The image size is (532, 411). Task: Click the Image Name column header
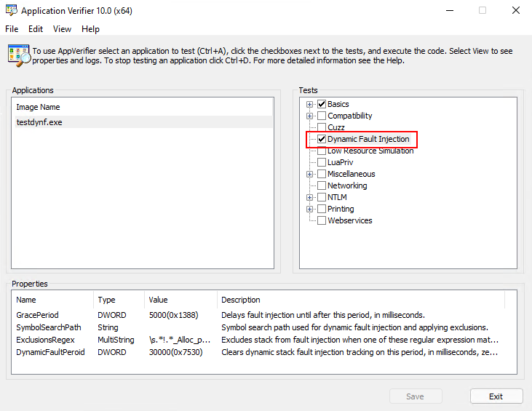(x=143, y=107)
